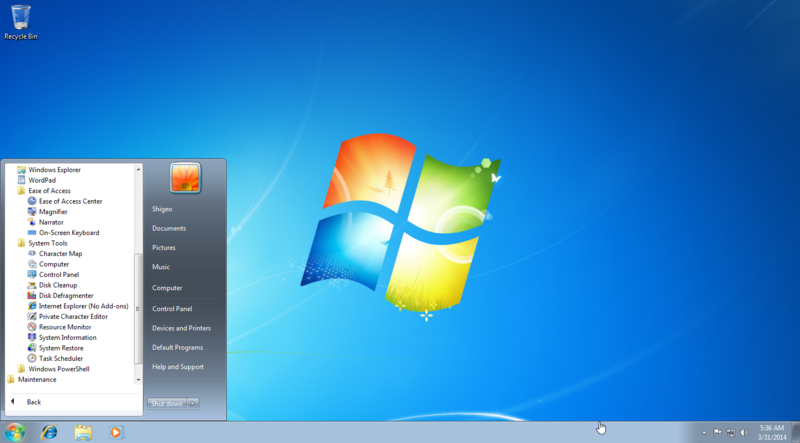
Task: Launch Disk Defragmenter
Action: point(60,296)
